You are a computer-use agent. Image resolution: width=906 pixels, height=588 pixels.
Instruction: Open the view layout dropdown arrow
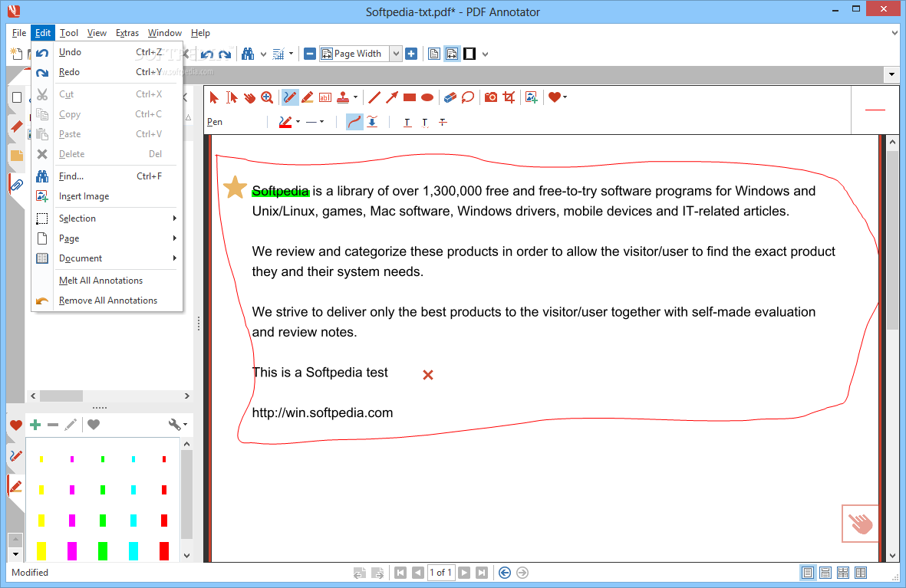point(486,54)
